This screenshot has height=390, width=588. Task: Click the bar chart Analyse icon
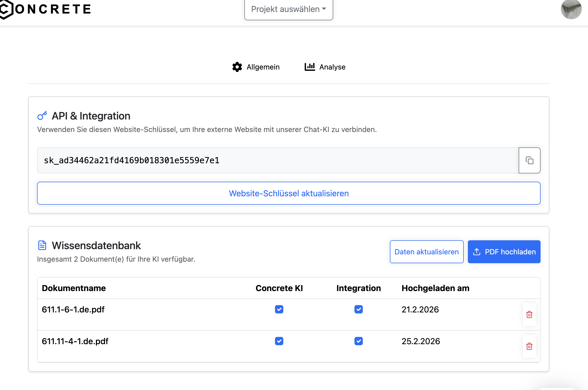[x=310, y=67]
